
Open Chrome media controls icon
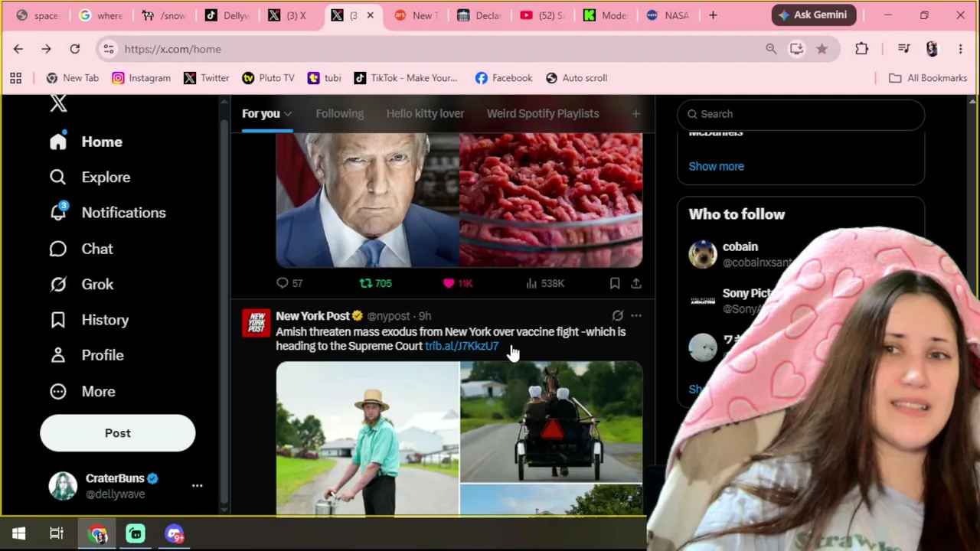pos(903,49)
